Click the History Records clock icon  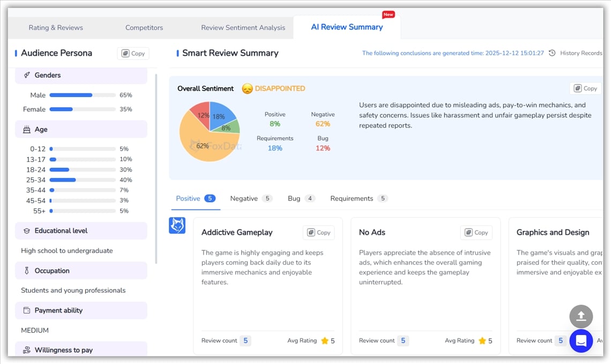point(552,53)
